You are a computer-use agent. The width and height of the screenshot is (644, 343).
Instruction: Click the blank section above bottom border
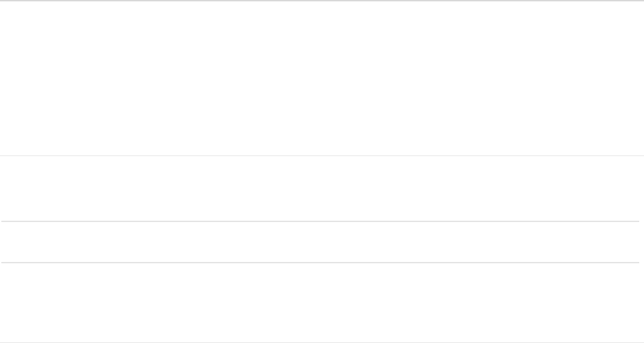coord(321,302)
